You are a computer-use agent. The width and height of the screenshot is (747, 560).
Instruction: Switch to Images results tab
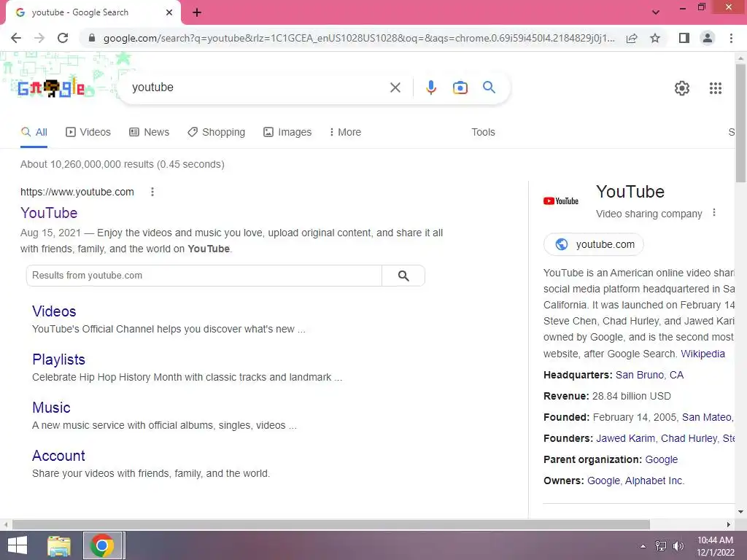click(287, 133)
